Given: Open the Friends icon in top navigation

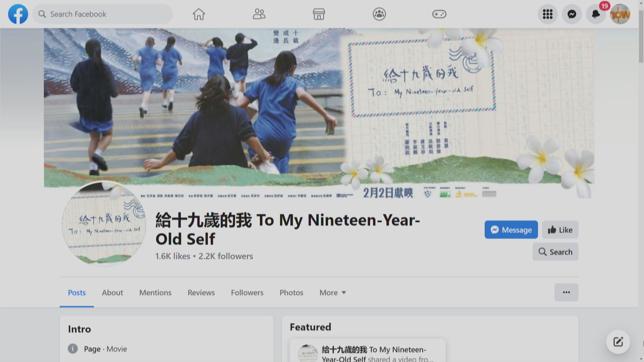Looking at the screenshot, I should click(x=259, y=14).
